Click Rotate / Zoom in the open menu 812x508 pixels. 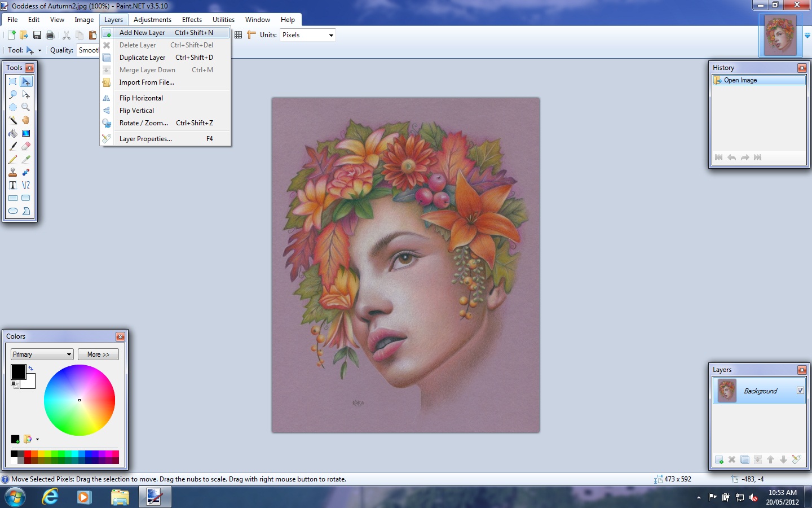[144, 122]
